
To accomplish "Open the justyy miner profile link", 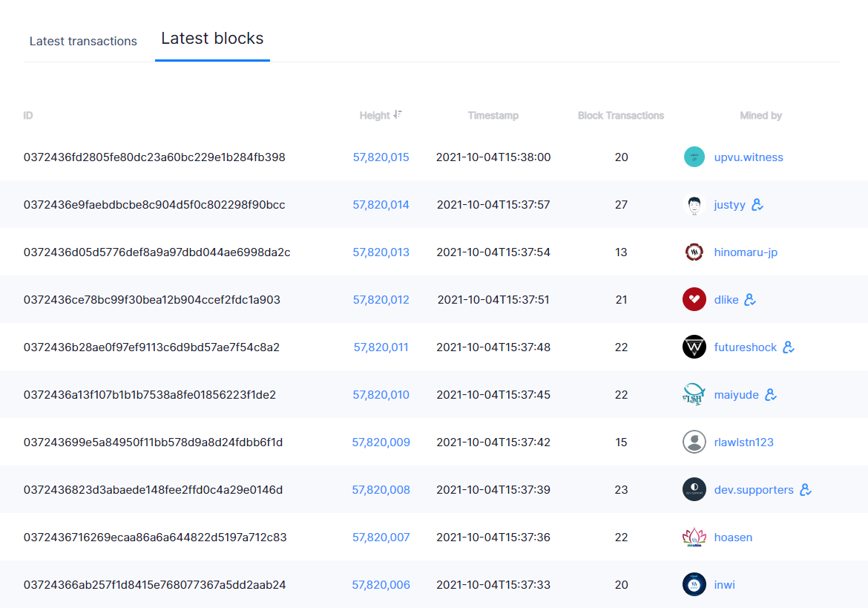I will (x=729, y=205).
